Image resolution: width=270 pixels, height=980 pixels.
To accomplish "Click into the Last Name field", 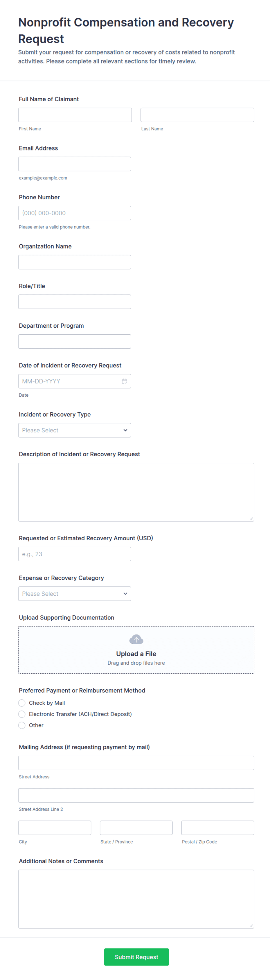I will pos(197,115).
